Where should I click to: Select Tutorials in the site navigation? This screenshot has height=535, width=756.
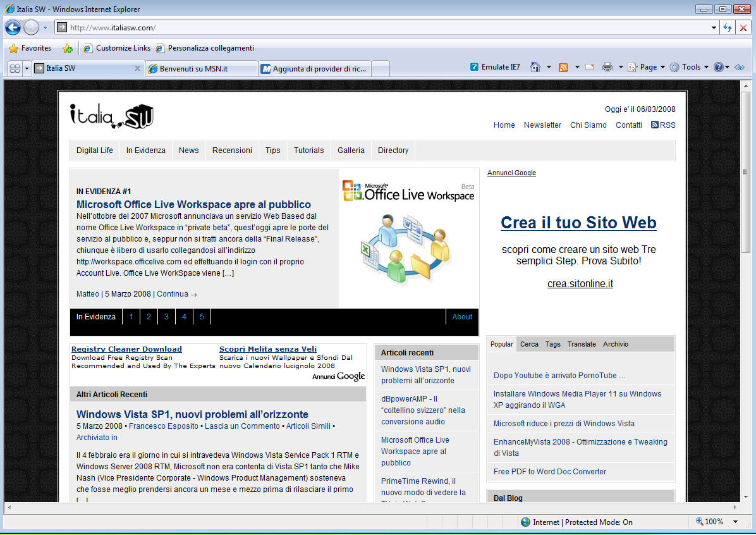(308, 151)
